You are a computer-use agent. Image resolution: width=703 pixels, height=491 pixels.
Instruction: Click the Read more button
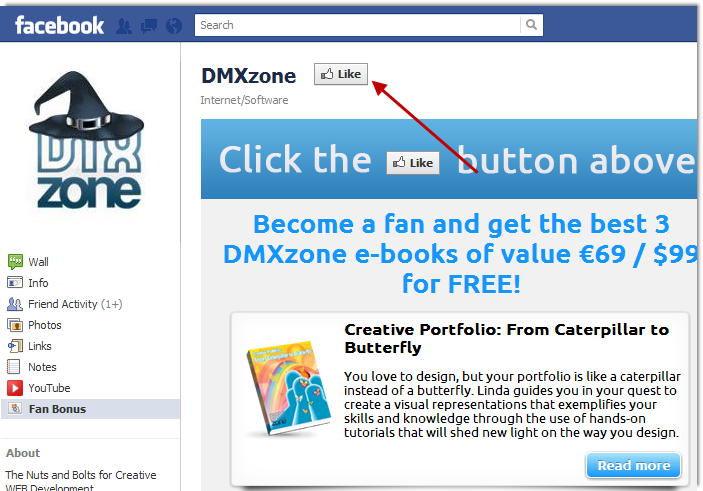tap(634, 465)
